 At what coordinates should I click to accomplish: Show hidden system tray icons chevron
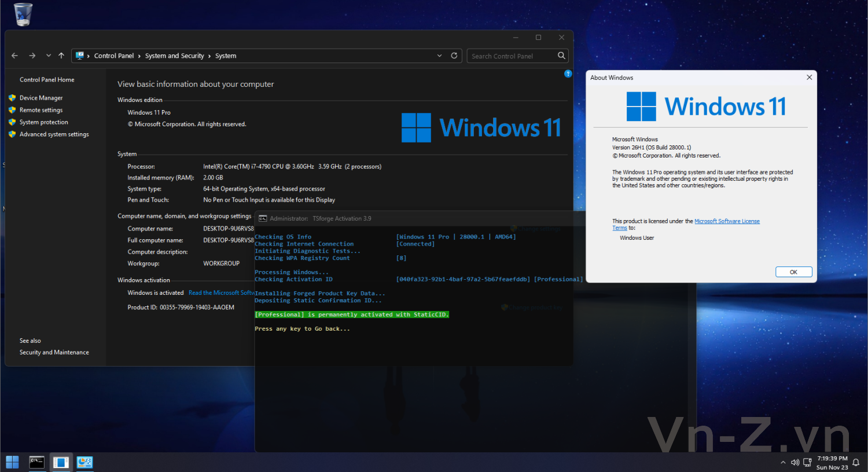coord(783,463)
